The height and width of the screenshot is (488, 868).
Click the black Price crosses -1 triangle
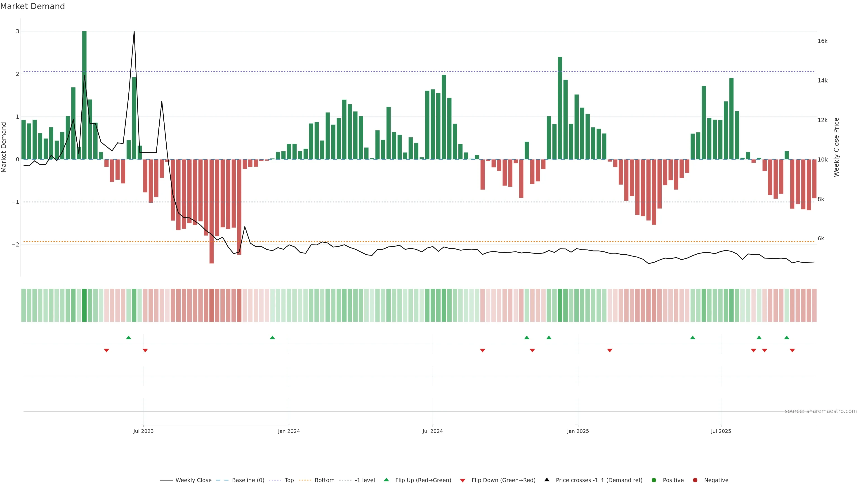(x=547, y=480)
